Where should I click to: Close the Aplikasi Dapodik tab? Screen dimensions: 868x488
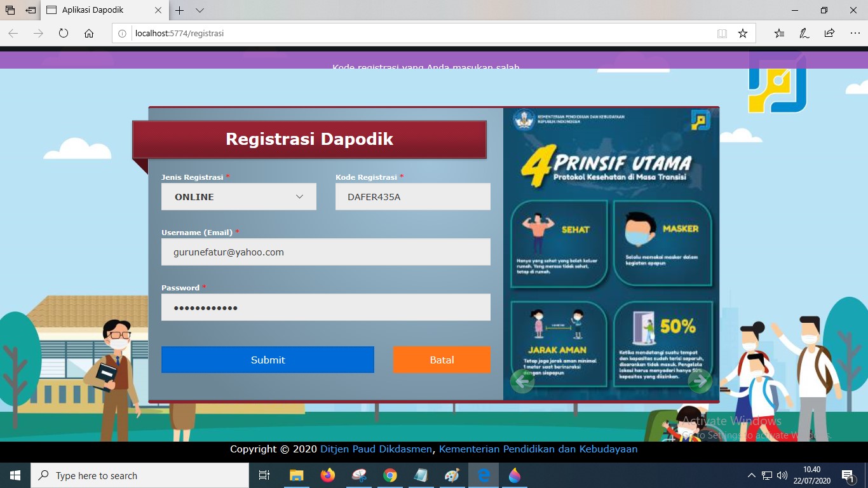[x=159, y=10]
